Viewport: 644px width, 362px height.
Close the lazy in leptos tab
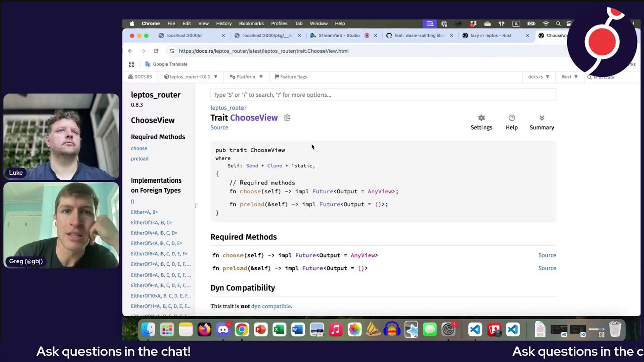pos(527,36)
